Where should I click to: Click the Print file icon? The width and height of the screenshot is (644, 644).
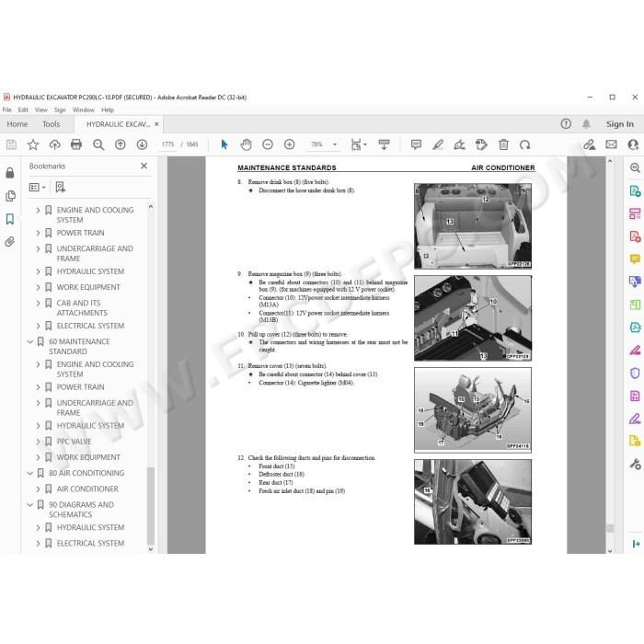(76, 144)
